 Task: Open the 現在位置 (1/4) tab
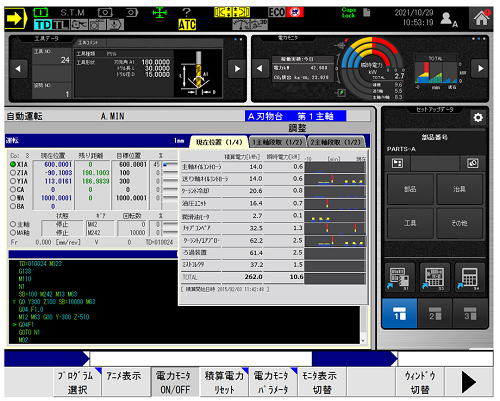coord(219,142)
